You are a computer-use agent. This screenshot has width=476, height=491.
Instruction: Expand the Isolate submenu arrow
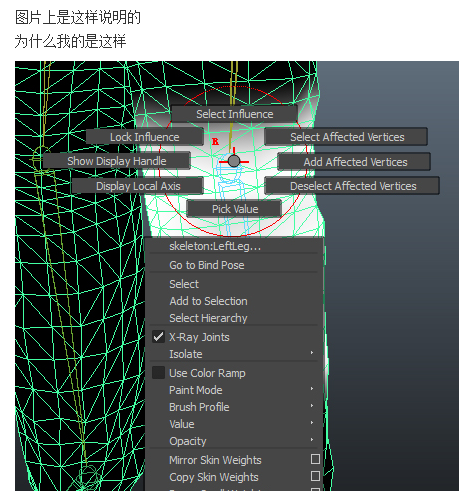[312, 353]
